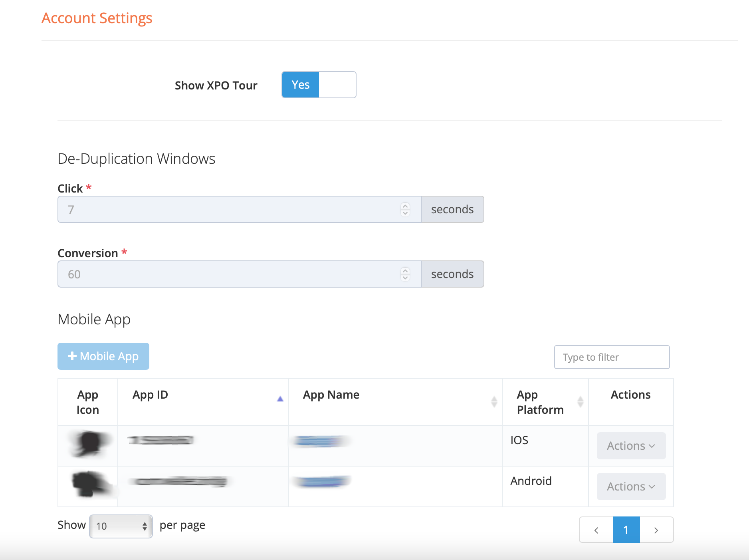Viewport: 749px width, 560px height.
Task: Select page 1 in pagination
Action: point(626,530)
